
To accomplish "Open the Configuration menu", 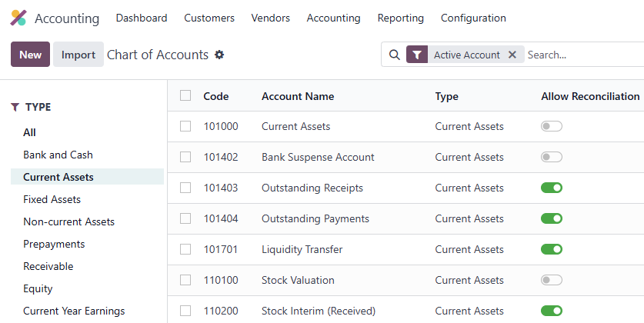I will (x=473, y=18).
